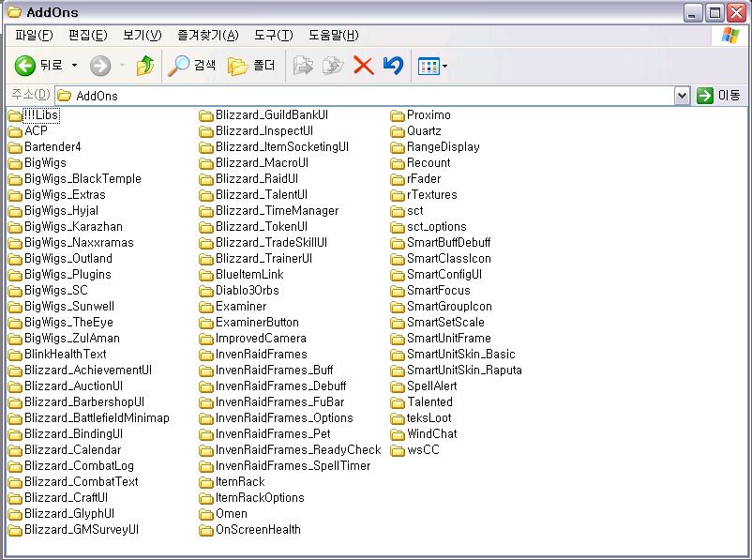Select InvenRaidFrames_ReadyCheck folder name

click(x=298, y=449)
